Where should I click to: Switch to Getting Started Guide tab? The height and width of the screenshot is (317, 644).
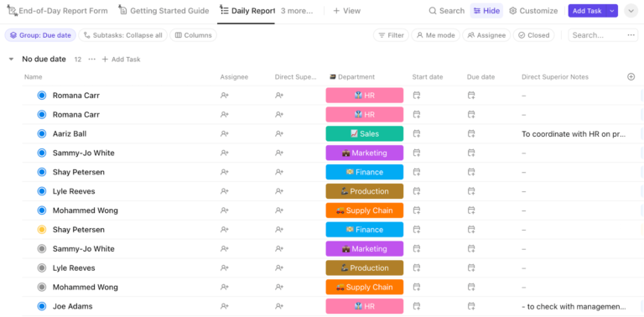click(x=164, y=11)
